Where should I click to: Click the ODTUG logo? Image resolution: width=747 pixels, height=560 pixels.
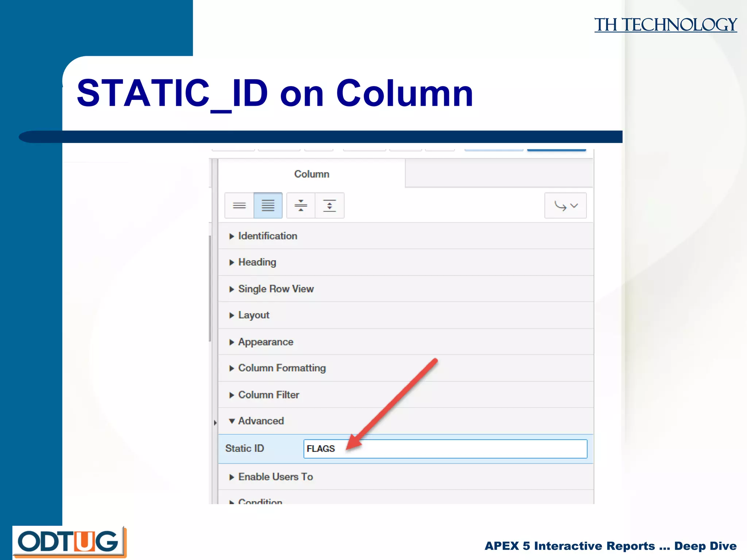(69, 542)
